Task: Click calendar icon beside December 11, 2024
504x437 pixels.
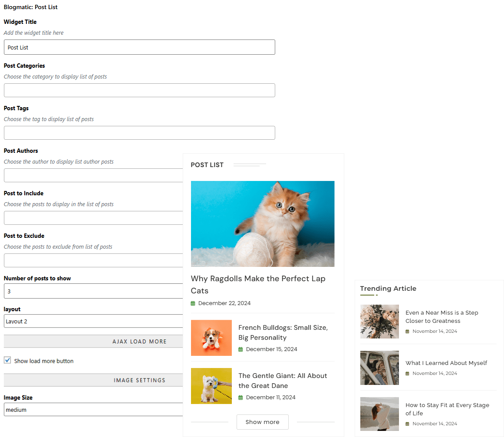Action: click(x=240, y=398)
